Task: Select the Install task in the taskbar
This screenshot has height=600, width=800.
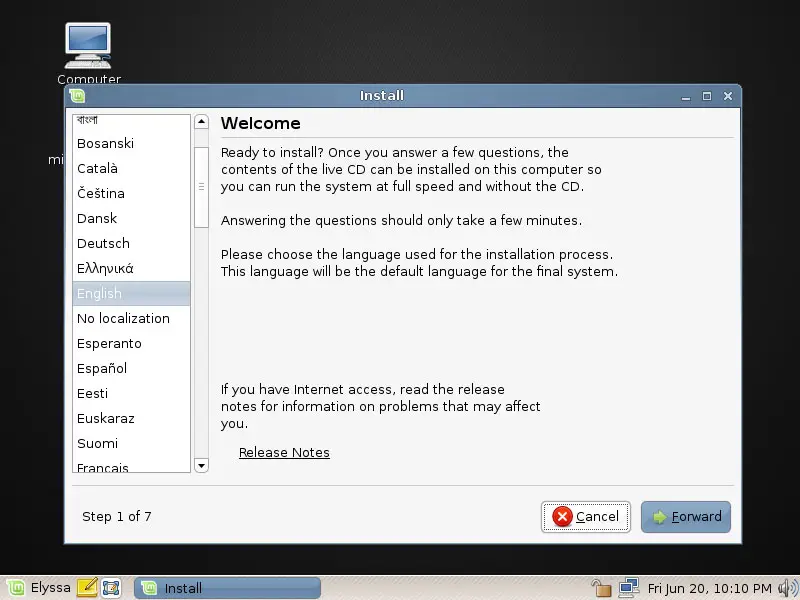Action: tap(228, 588)
